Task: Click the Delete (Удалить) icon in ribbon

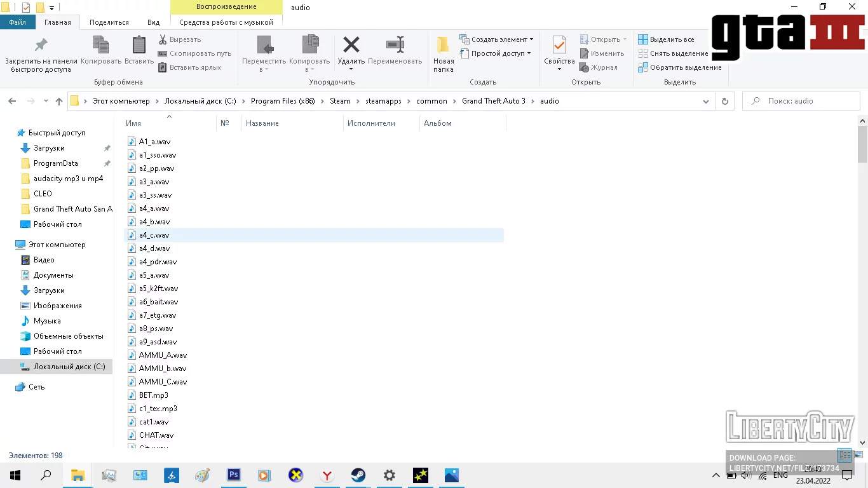Action: point(351,46)
